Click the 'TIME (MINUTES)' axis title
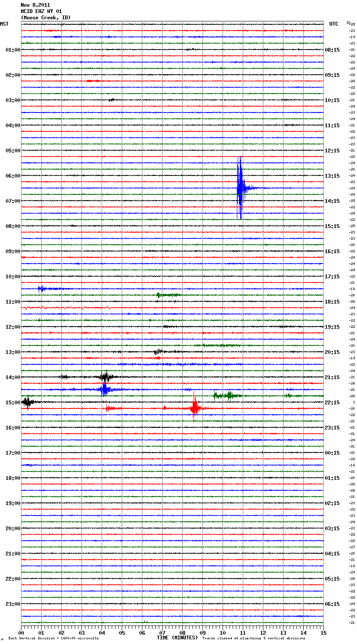Image resolution: width=357 pixels, height=644 pixels. [x=177, y=638]
